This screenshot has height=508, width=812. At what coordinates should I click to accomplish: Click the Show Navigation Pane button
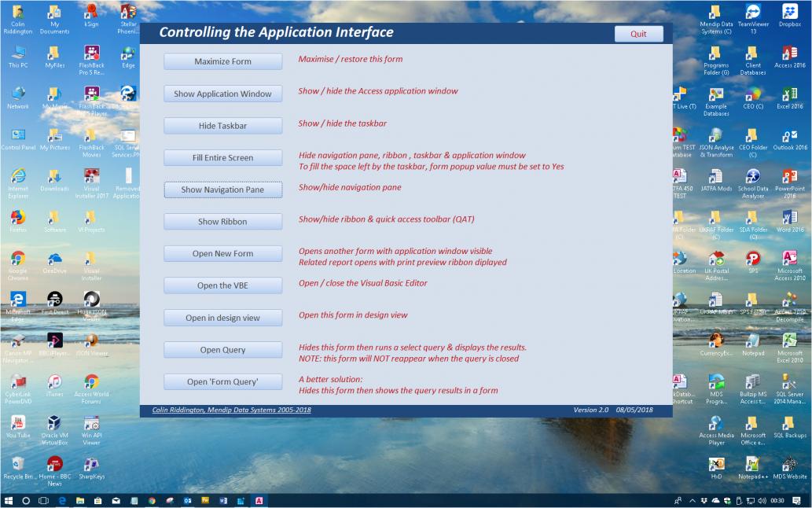pyautogui.click(x=222, y=190)
